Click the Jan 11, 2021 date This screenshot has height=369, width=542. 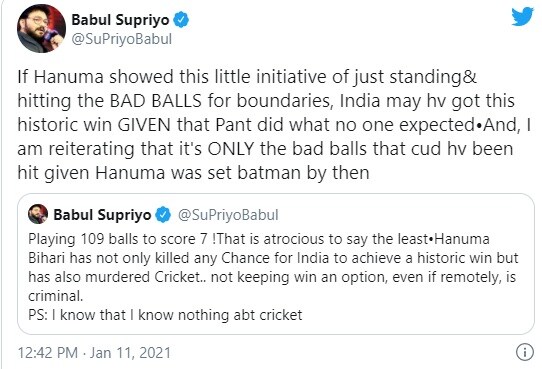pos(130,353)
